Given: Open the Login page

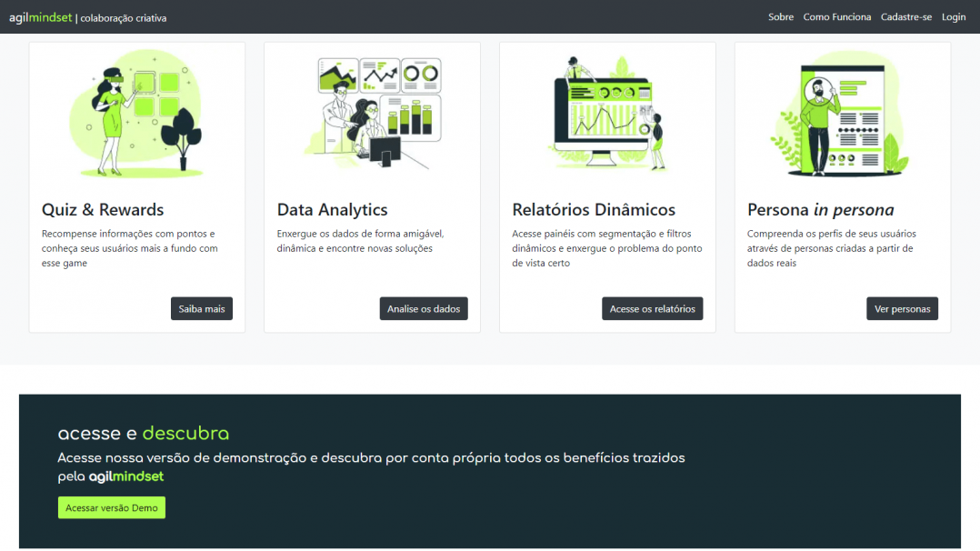Looking at the screenshot, I should [953, 16].
